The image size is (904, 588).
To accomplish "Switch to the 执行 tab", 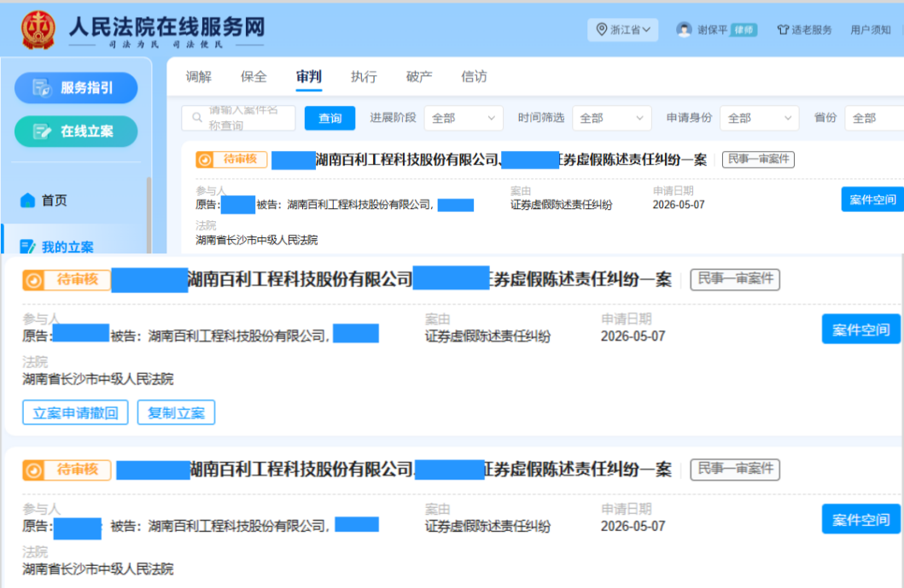I will 364,77.
